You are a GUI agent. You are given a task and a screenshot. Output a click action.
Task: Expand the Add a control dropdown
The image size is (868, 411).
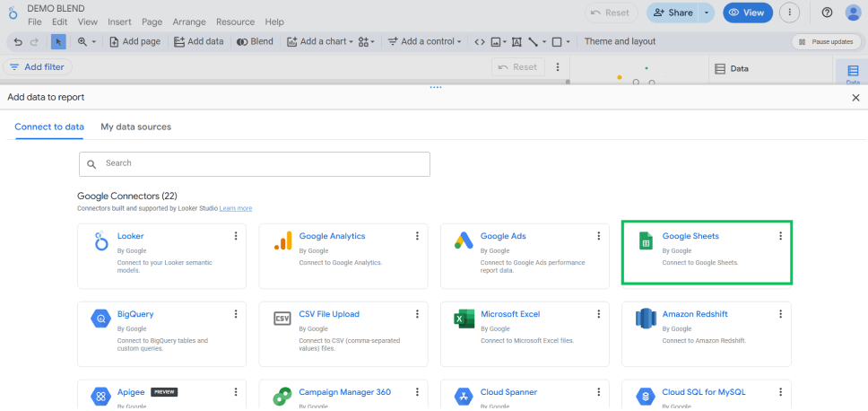tap(430, 41)
